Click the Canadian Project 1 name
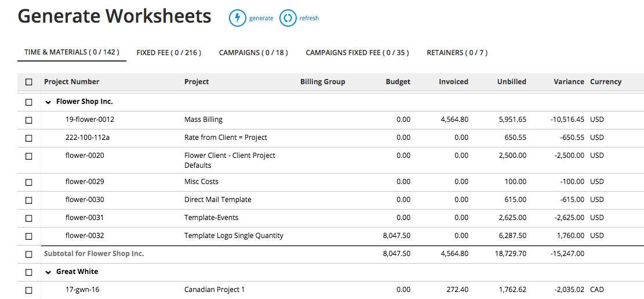644x299 pixels. pos(214,290)
